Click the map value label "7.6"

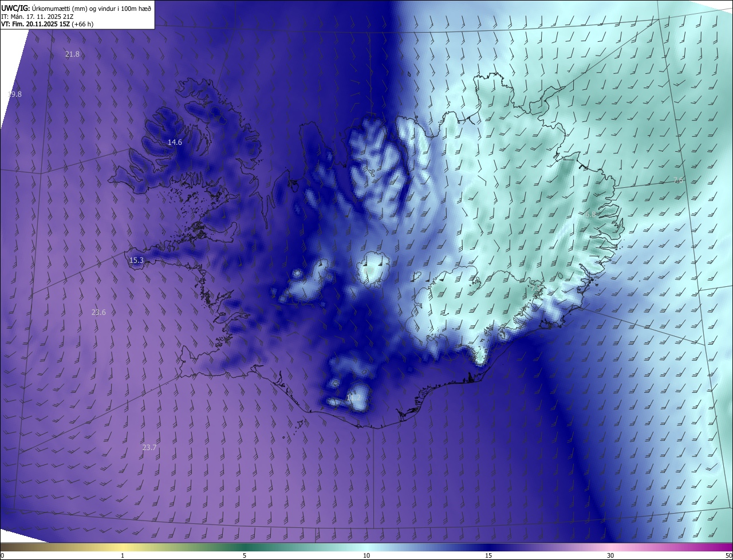(x=680, y=180)
